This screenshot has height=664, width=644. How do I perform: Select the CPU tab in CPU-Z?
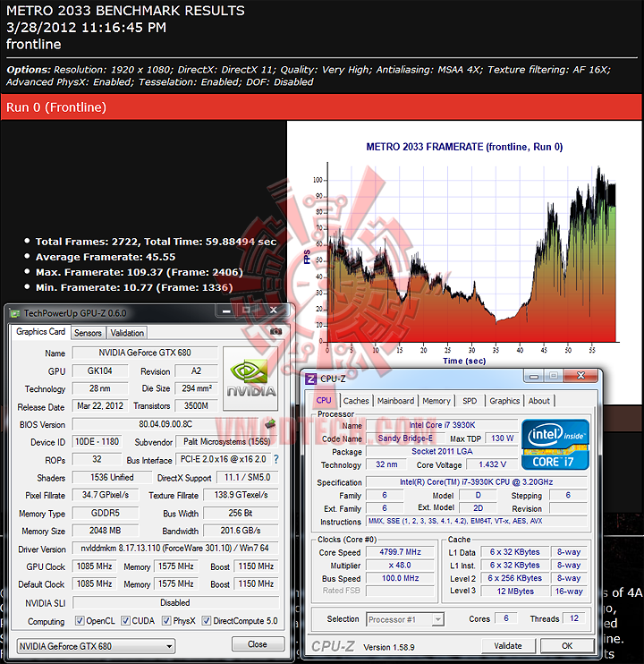coord(324,400)
